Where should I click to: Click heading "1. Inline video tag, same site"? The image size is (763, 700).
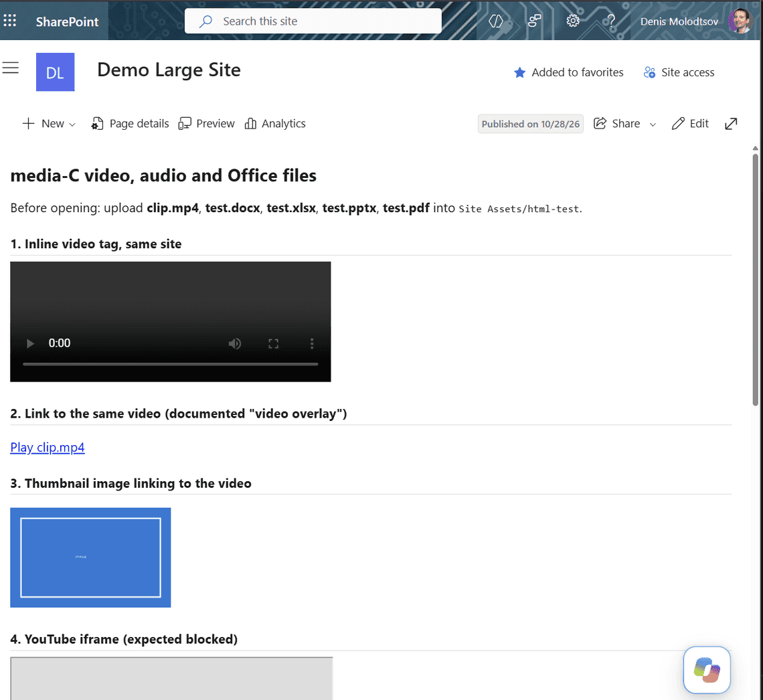[x=96, y=244]
